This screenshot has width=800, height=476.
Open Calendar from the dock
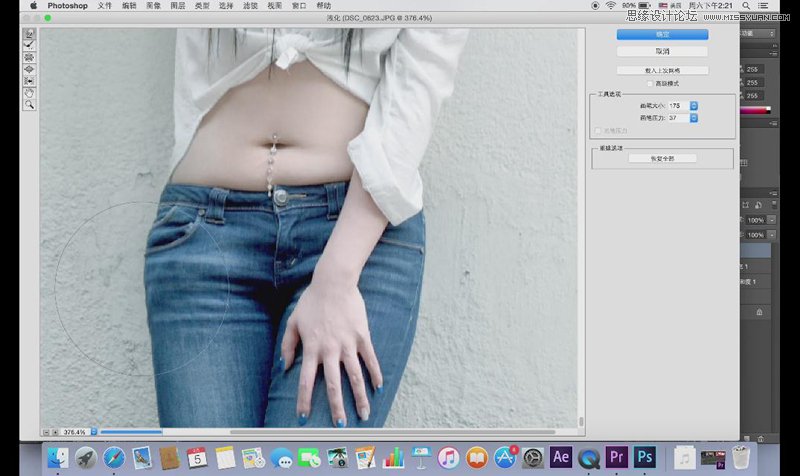tap(197, 458)
